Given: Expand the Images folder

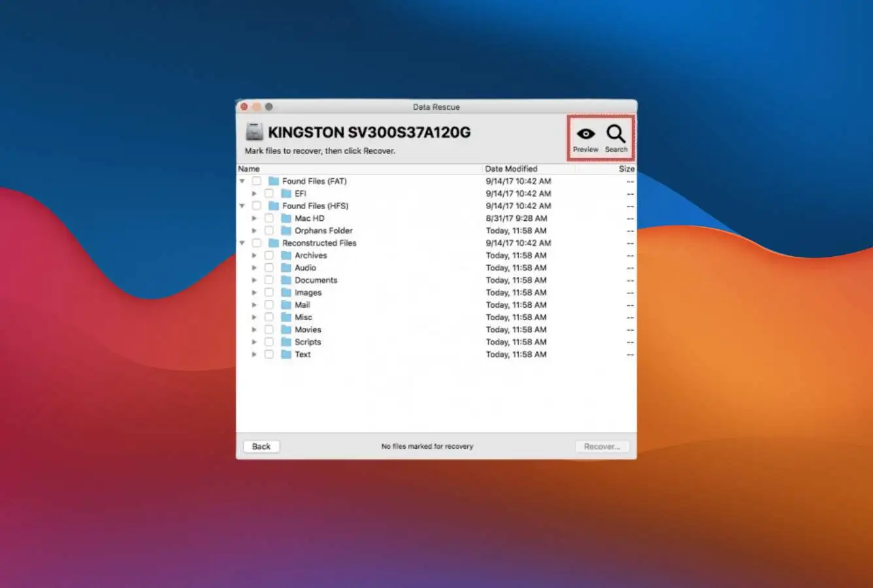Looking at the screenshot, I should pyautogui.click(x=255, y=293).
